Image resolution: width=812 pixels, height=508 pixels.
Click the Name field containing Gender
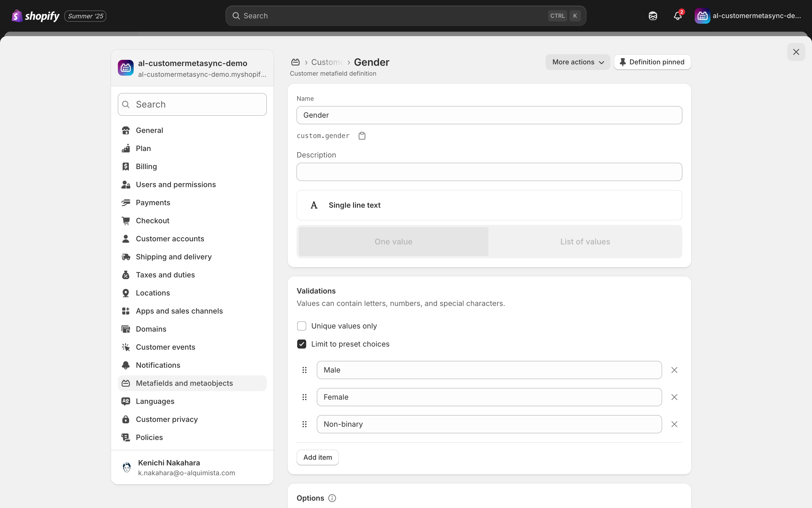pos(489,115)
